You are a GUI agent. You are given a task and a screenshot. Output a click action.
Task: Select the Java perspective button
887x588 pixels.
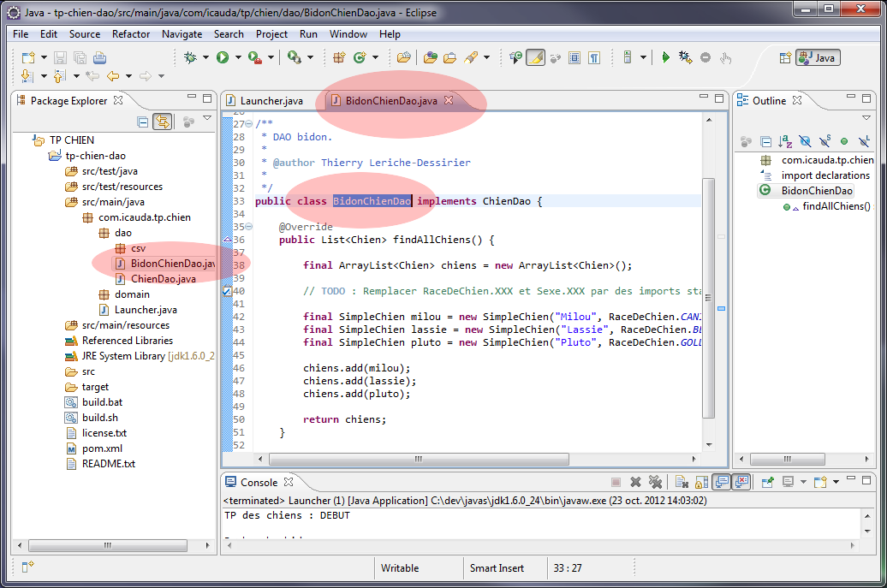pyautogui.click(x=817, y=57)
